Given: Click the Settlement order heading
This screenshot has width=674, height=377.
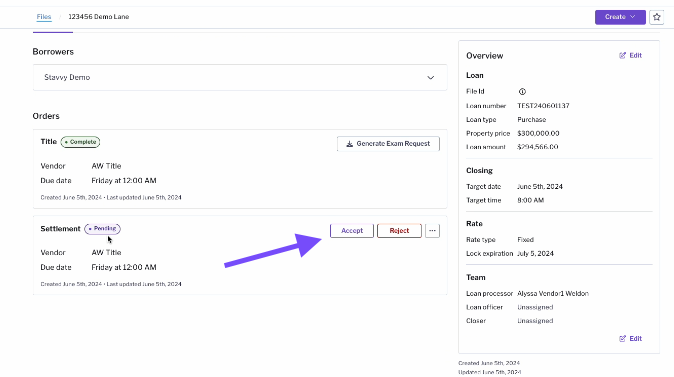Looking at the screenshot, I should pyautogui.click(x=60, y=229).
